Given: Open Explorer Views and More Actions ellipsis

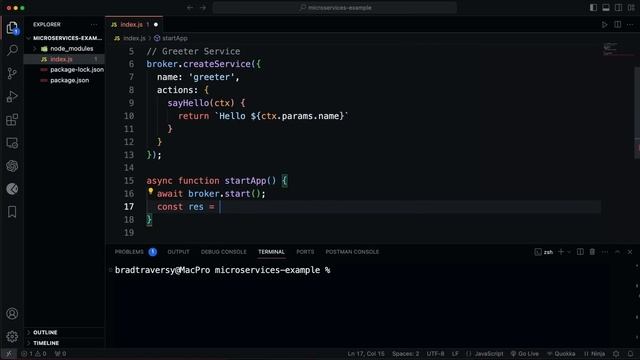Looking at the screenshot, I should (94, 24).
